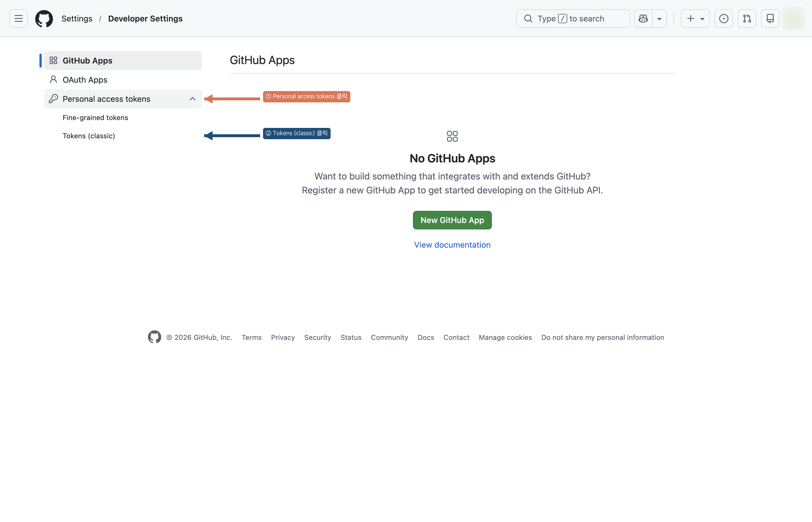The height and width of the screenshot is (522, 812).
Task: Open the Security footer link
Action: 318,338
